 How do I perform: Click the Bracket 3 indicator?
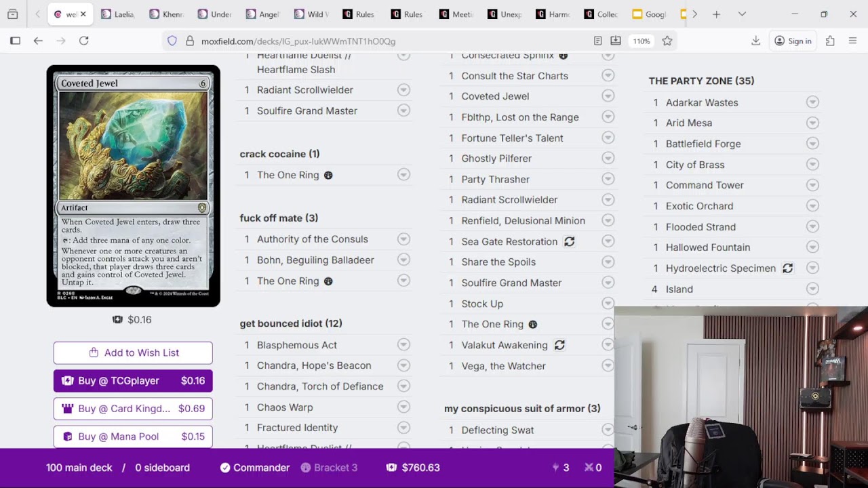pos(329,468)
